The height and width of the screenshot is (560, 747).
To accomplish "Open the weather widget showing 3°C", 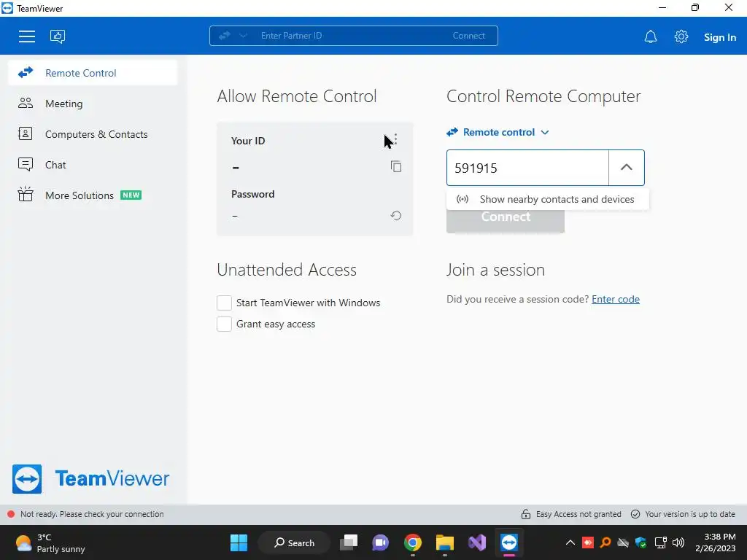I will point(50,542).
